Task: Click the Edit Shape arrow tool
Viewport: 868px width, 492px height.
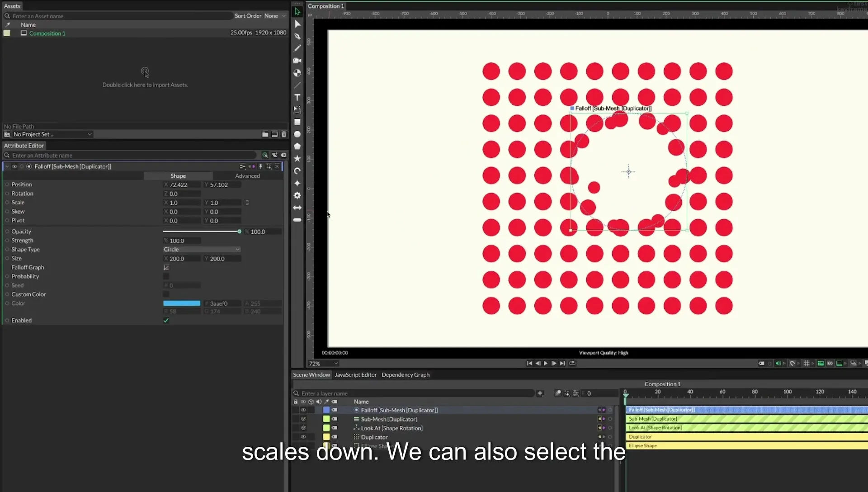Action: click(297, 24)
